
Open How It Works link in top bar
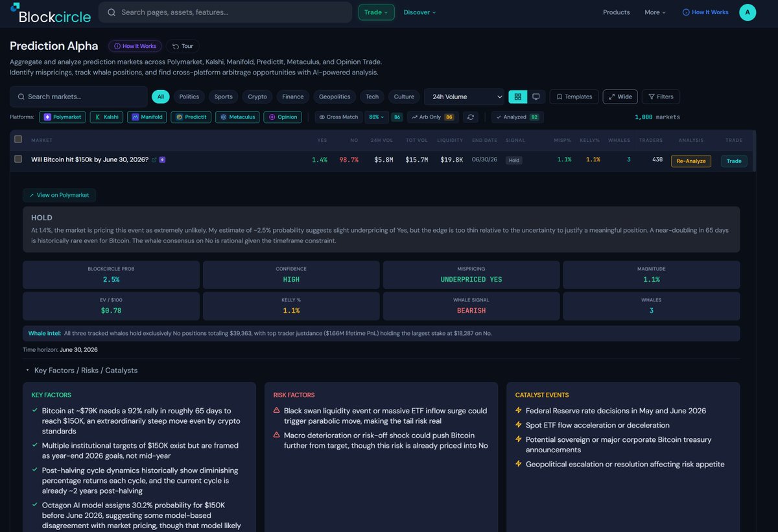(705, 12)
